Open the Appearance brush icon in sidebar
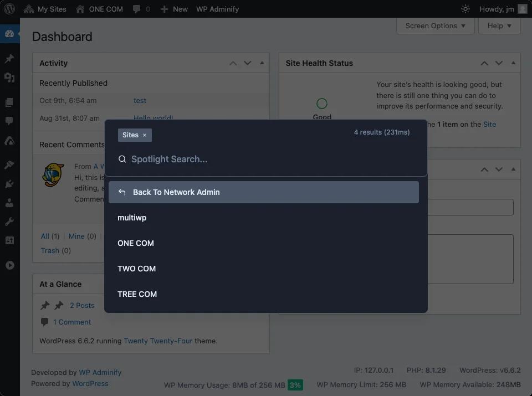The image size is (532, 396). 9,164
